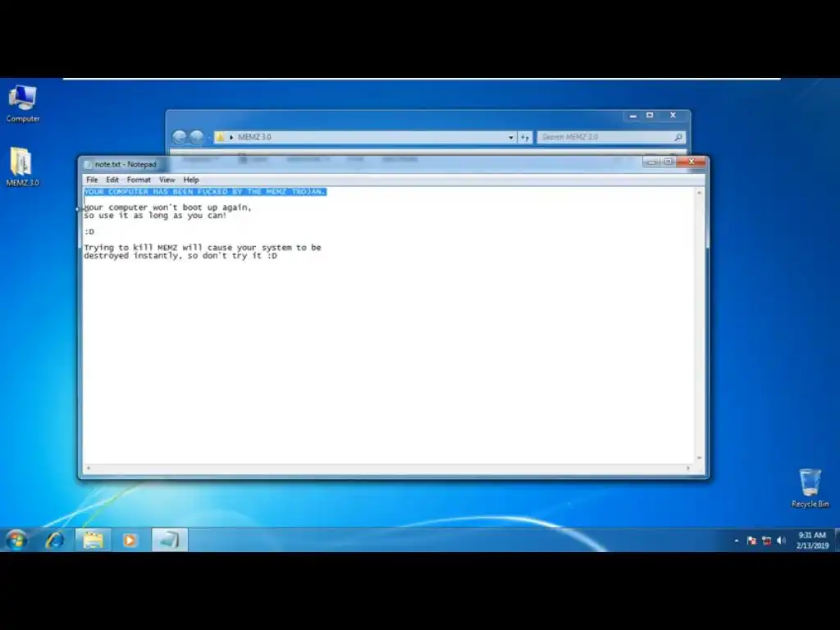
Task: Open Windows Explorer from the taskbar
Action: click(93, 540)
